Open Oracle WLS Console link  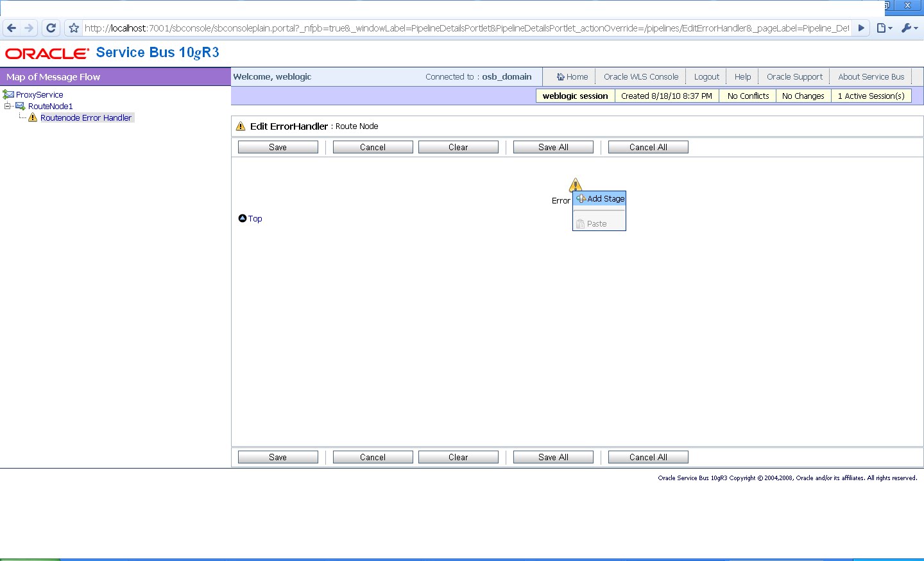pyautogui.click(x=641, y=76)
